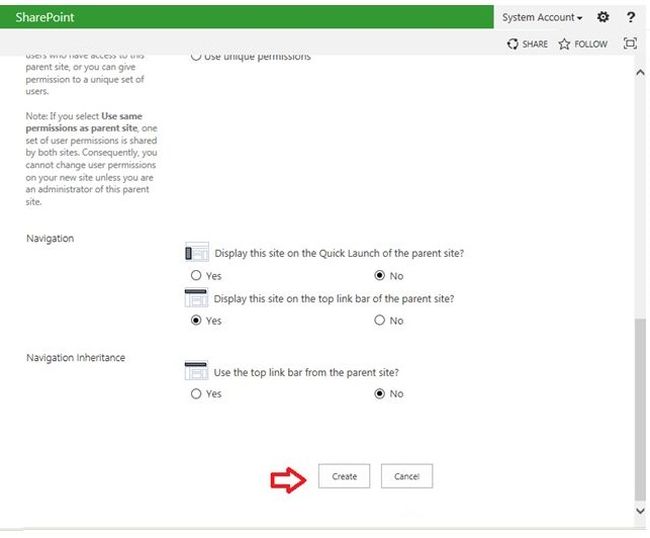Click the Navigation section heading
The width and height of the screenshot is (650, 538).
[50, 238]
